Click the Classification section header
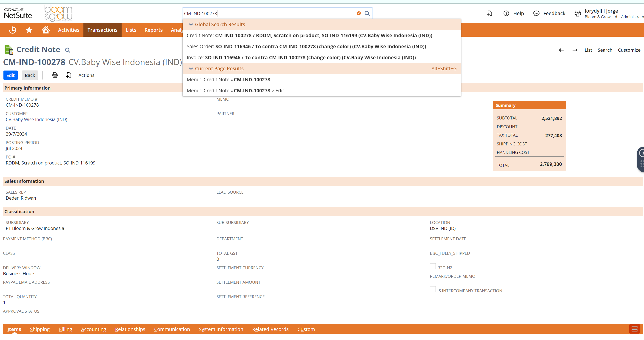Screen dimensions: 644x340 click(19, 212)
